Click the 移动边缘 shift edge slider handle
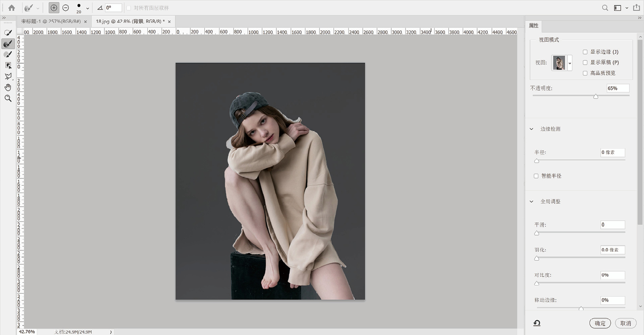This screenshot has height=335, width=644. 581,308
